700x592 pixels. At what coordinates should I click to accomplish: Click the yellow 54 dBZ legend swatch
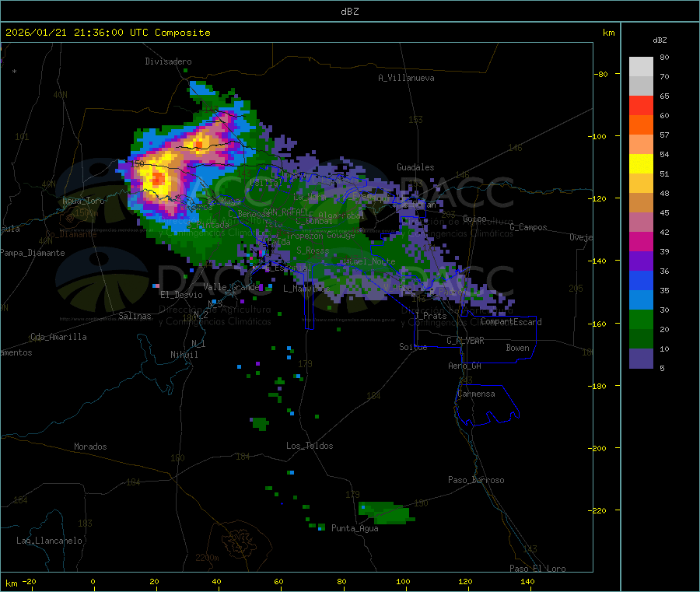(x=641, y=164)
